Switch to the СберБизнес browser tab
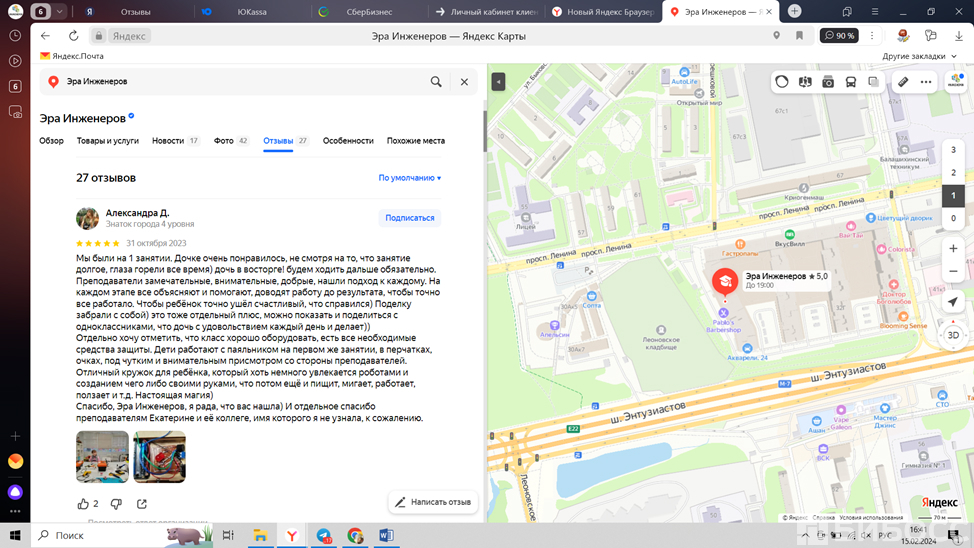This screenshot has height=548, width=974. 369,12
